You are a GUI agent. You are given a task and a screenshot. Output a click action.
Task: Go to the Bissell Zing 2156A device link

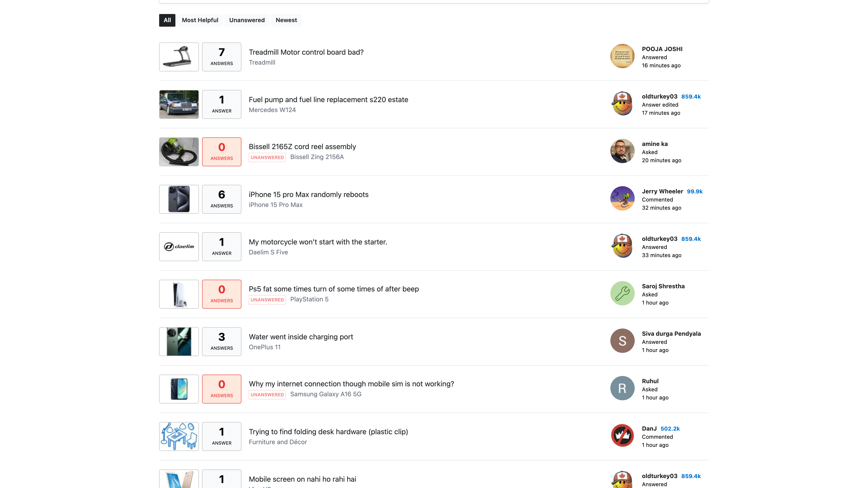317,157
